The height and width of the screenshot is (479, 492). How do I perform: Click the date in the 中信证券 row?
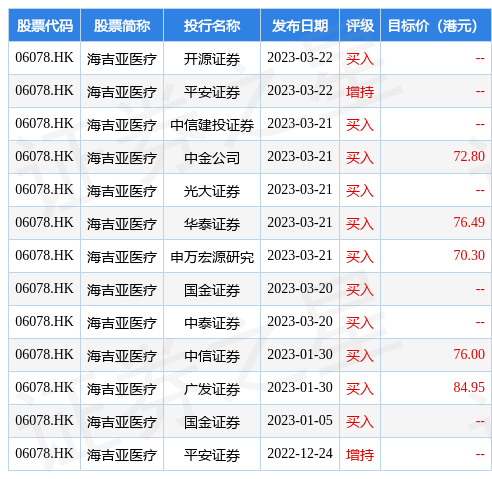[300, 355]
